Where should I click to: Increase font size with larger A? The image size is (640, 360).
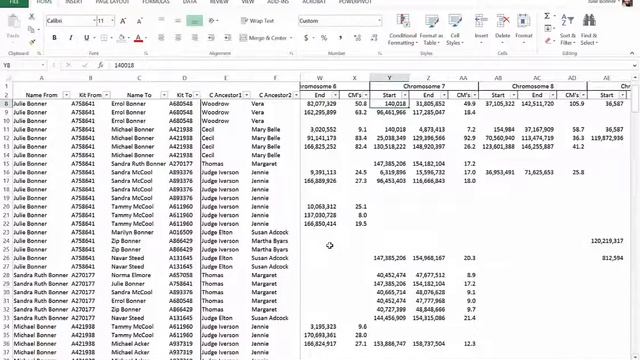[123, 21]
